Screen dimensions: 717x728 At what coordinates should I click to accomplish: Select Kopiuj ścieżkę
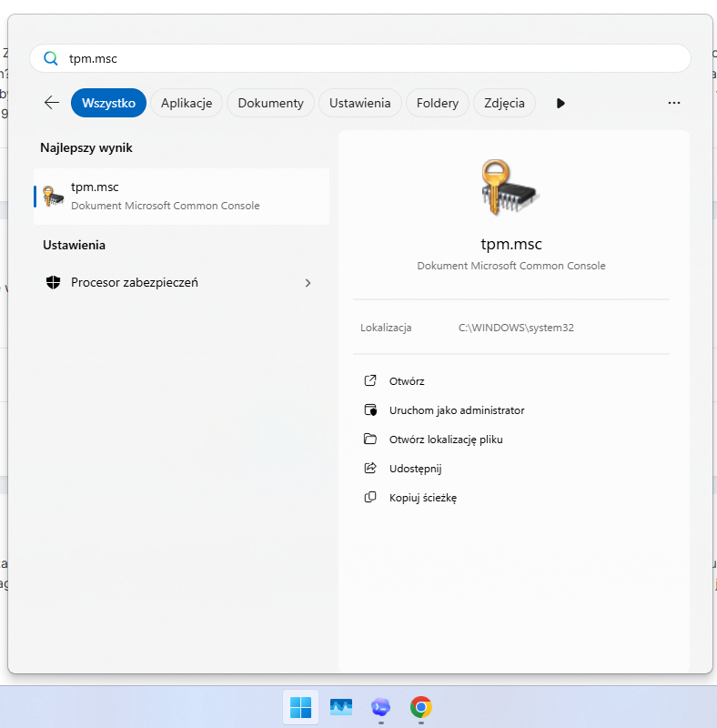pyautogui.click(x=423, y=498)
